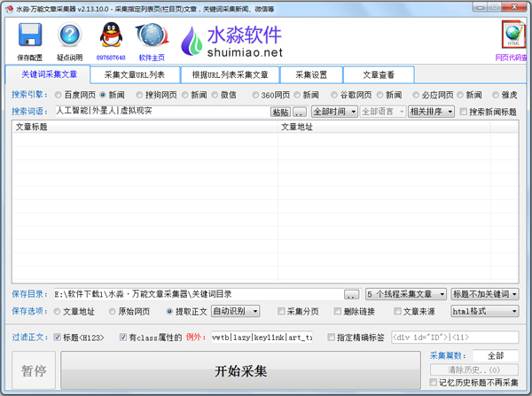
Task: Select the 文章地址 save option radio
Action: [x=57, y=311]
